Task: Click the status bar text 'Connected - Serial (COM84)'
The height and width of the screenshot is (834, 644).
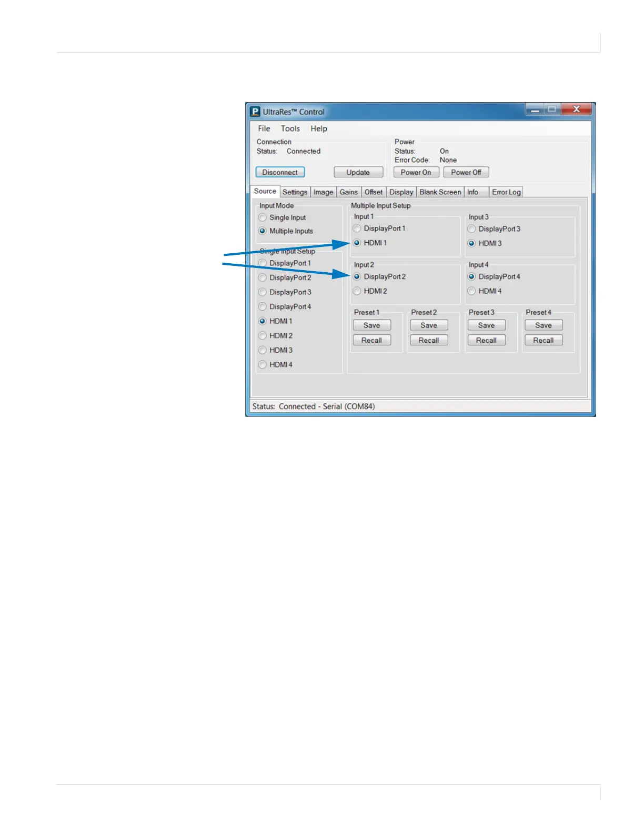Action: coord(327,406)
